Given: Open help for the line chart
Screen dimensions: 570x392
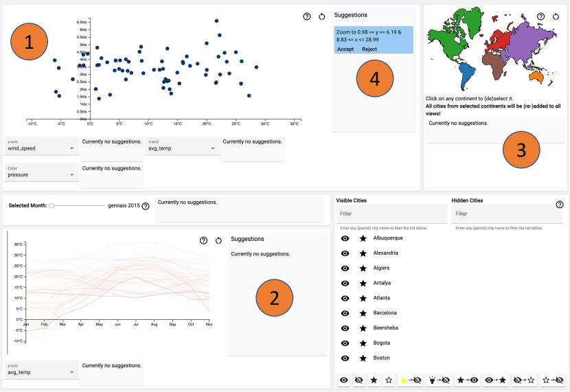Looking at the screenshot, I should [x=204, y=240].
